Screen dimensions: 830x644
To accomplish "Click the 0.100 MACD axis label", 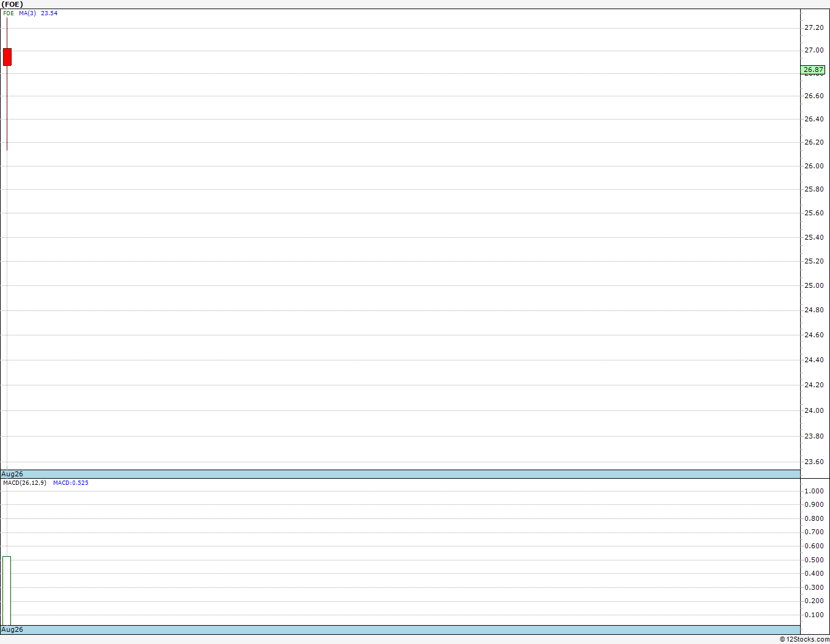I will (814, 615).
